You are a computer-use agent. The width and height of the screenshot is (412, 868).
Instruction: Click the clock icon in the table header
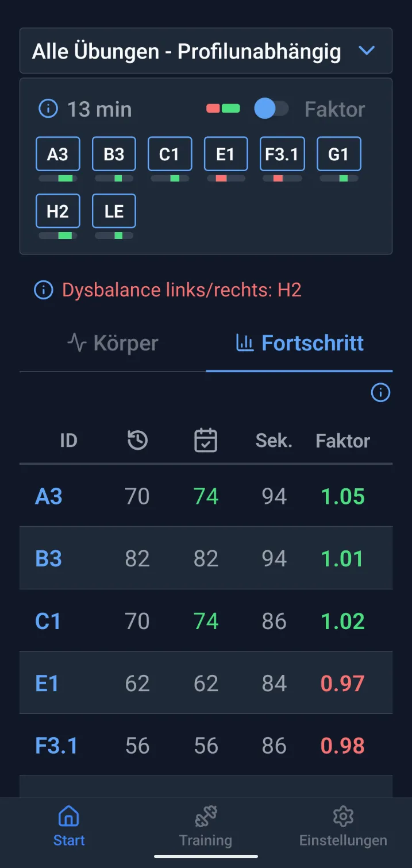(137, 439)
